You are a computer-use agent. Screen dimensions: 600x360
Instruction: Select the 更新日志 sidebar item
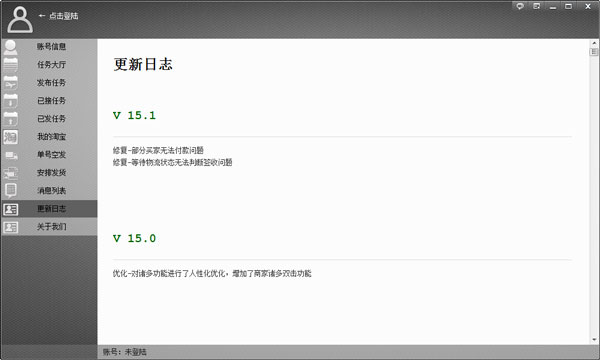[49, 209]
